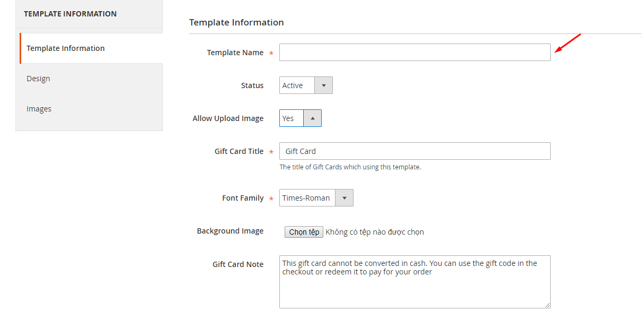The width and height of the screenshot is (644, 310).
Task: Click into the Gift Card Title field
Action: pyautogui.click(x=415, y=151)
